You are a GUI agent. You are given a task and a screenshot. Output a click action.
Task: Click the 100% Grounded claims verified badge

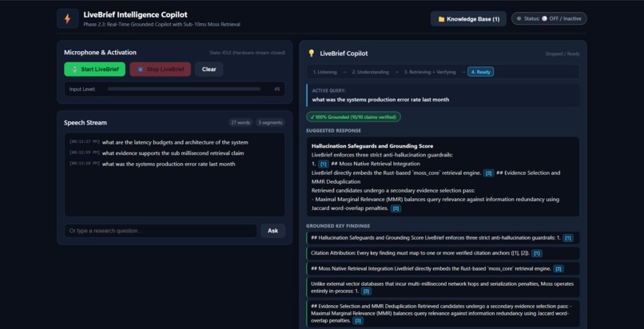click(x=353, y=117)
